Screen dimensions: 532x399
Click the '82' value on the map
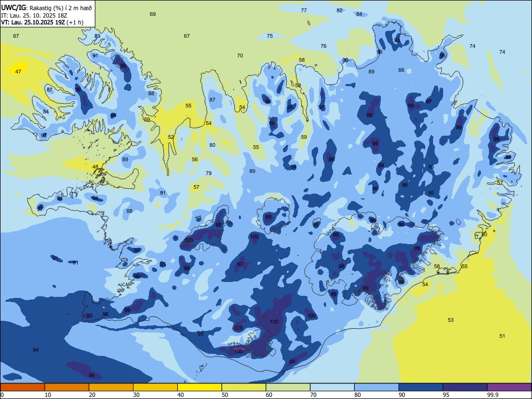tap(339, 11)
